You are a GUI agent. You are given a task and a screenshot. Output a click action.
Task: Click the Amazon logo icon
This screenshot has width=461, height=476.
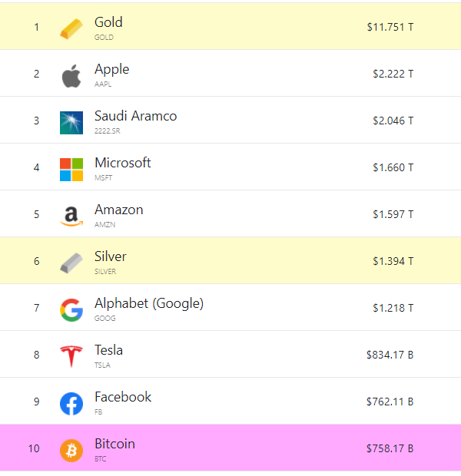click(x=71, y=217)
